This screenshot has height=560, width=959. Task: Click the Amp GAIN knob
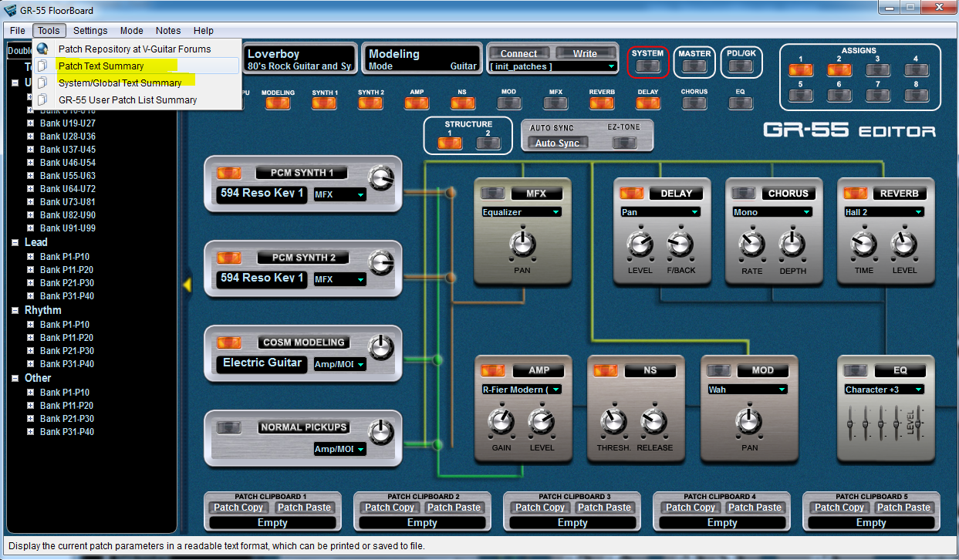[501, 421]
